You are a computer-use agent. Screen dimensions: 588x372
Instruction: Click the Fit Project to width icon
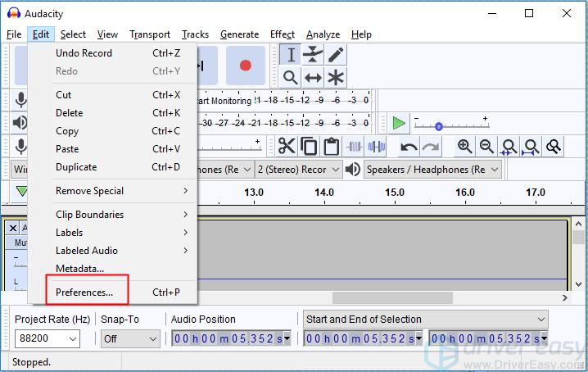(x=531, y=147)
